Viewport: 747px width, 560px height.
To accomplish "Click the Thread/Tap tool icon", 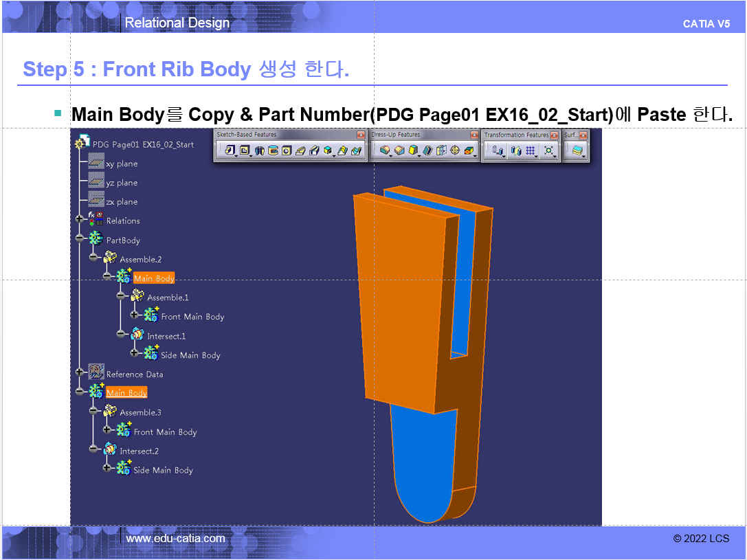I will pos(454,150).
